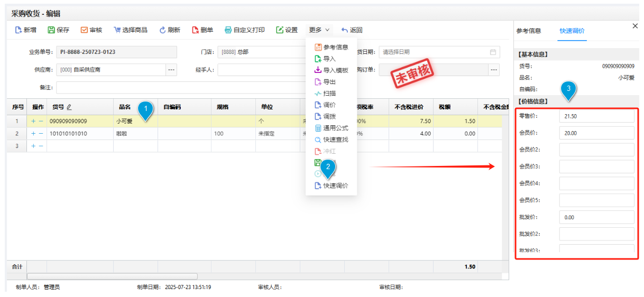Go back using 返回
Image resolution: width=644 pixels, height=297 pixels.
pos(352,30)
